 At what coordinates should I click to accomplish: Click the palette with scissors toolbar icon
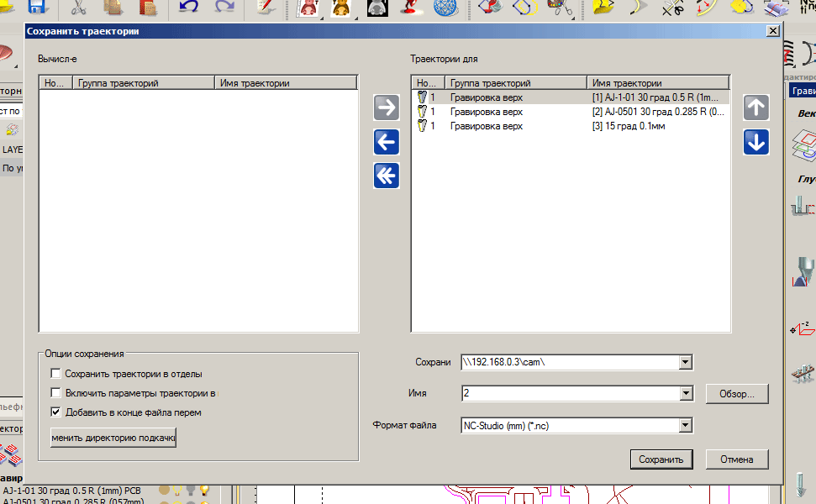(x=560, y=8)
